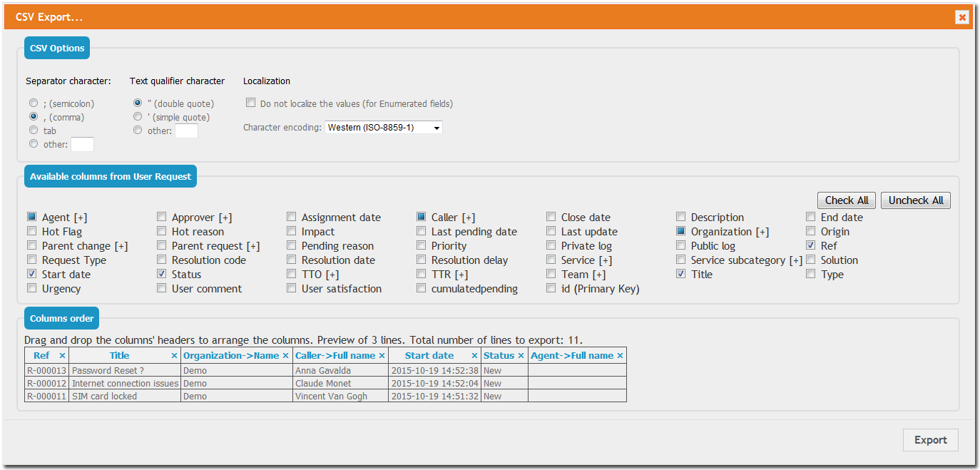The width and height of the screenshot is (980, 470).
Task: Select simple quote as text qualifier
Action: pyautogui.click(x=137, y=116)
